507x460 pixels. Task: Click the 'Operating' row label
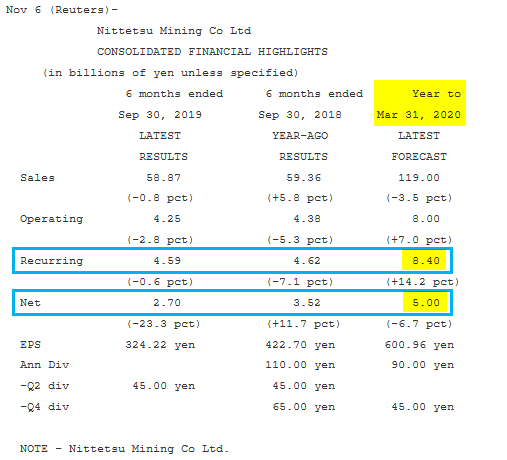(51, 219)
